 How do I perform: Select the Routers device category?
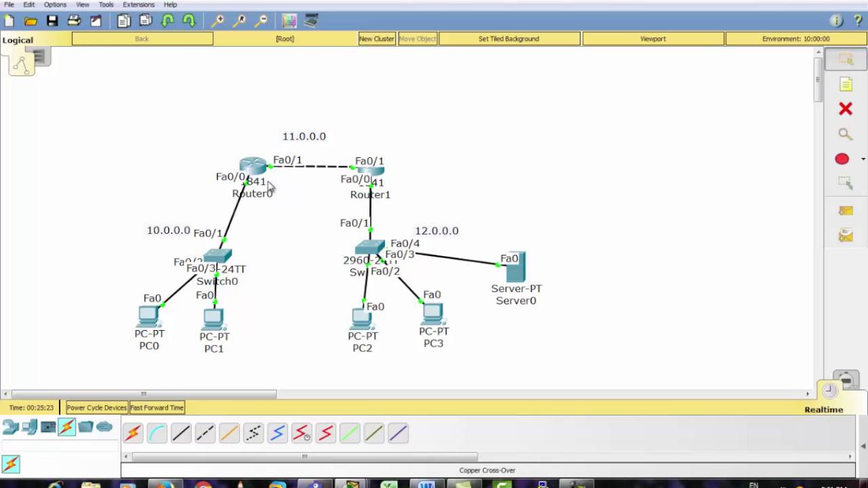tap(10, 427)
